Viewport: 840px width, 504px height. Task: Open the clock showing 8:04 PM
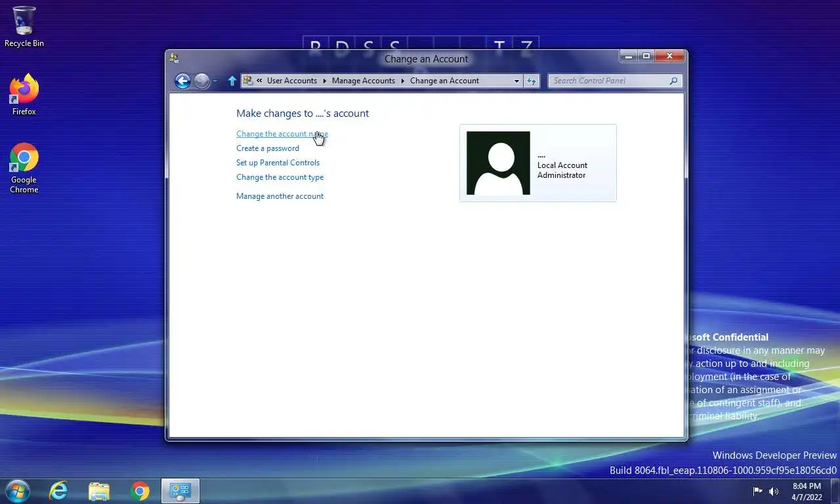coord(807,492)
